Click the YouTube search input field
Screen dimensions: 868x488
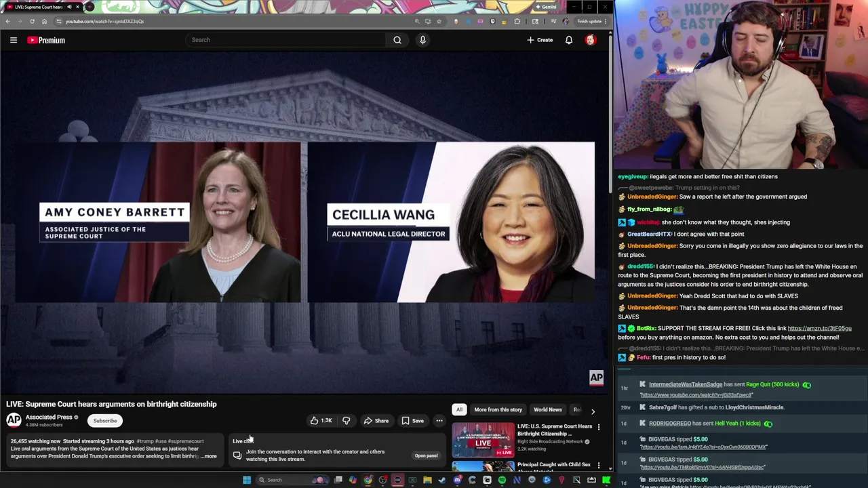pos(286,40)
